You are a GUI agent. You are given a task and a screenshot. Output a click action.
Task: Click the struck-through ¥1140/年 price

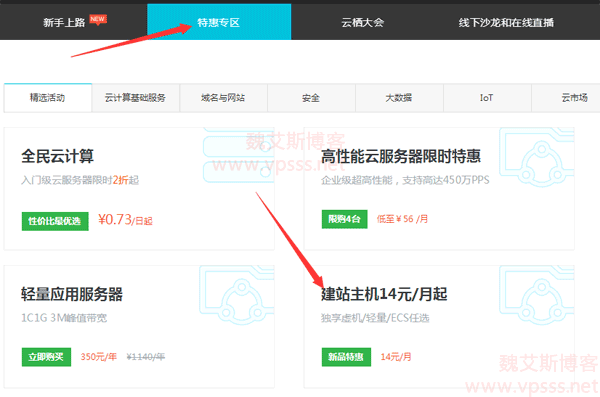point(146,357)
